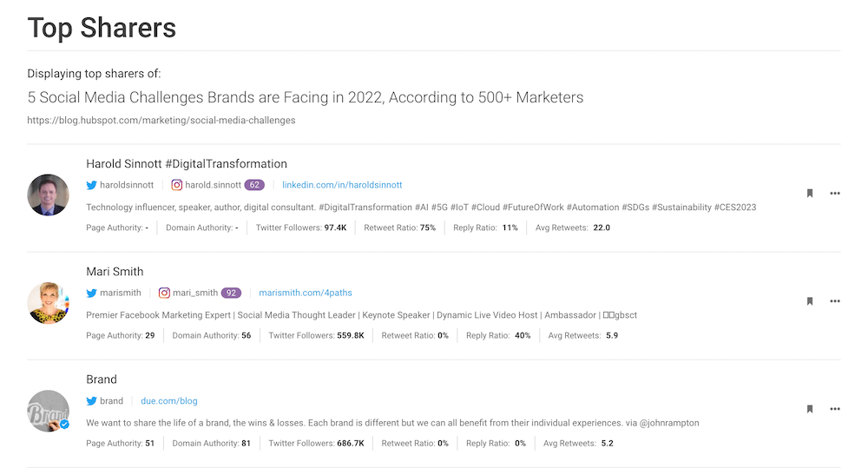This screenshot has height=468, width=868.
Task: Click Instagram icon beside harold.sinnott
Action: (176, 185)
